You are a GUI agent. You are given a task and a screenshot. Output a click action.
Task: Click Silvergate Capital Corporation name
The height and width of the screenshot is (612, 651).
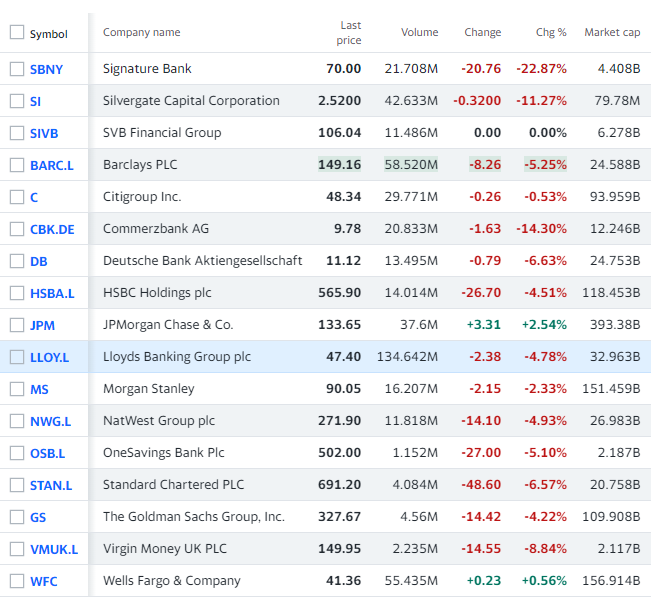point(191,100)
